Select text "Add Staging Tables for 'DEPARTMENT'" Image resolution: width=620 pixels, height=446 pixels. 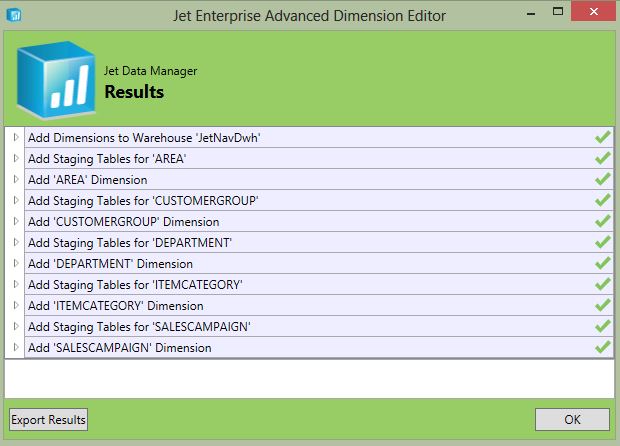pos(130,243)
